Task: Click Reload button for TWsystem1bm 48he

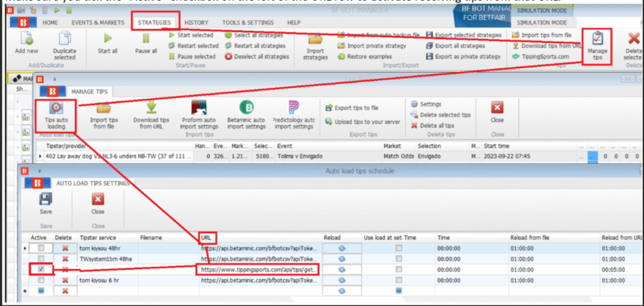Action: (341, 259)
